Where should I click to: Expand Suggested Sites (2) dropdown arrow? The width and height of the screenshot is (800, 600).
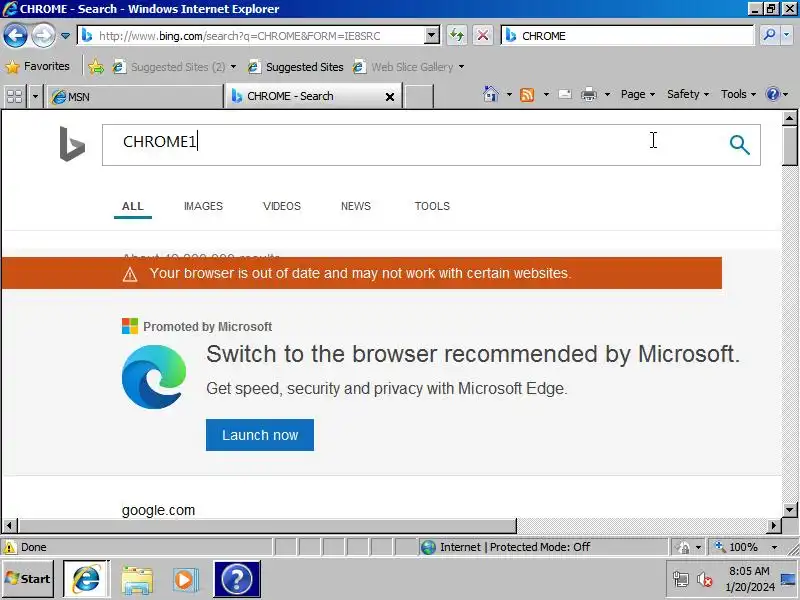233,67
